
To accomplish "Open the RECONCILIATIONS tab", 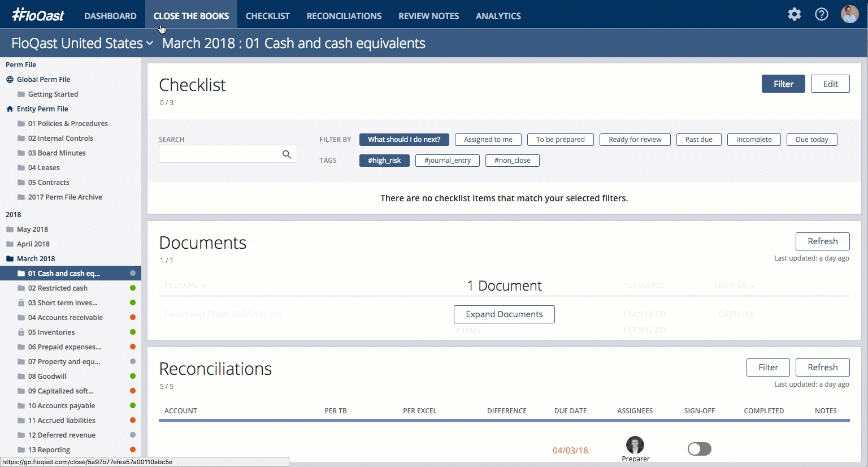I will tap(344, 16).
